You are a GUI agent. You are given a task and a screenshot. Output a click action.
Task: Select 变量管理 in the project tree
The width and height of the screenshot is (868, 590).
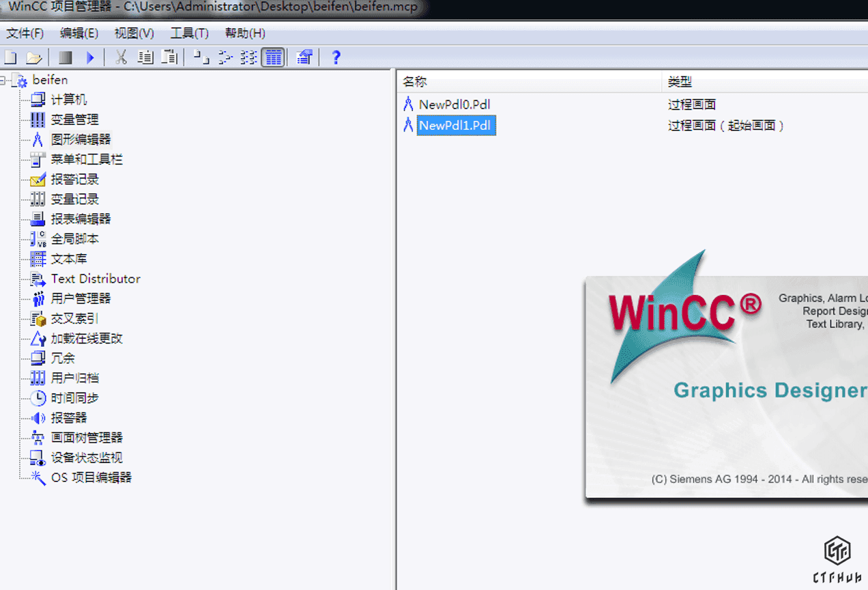coord(74,120)
